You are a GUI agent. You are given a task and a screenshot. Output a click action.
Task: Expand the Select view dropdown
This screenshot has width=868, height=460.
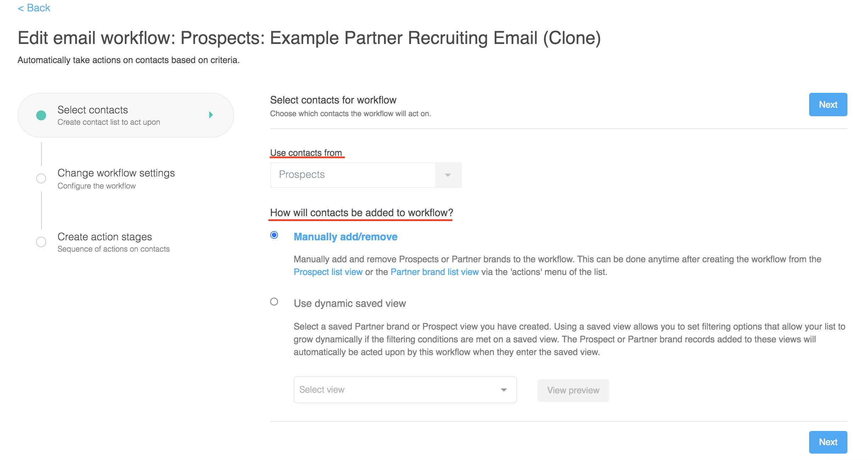click(405, 390)
